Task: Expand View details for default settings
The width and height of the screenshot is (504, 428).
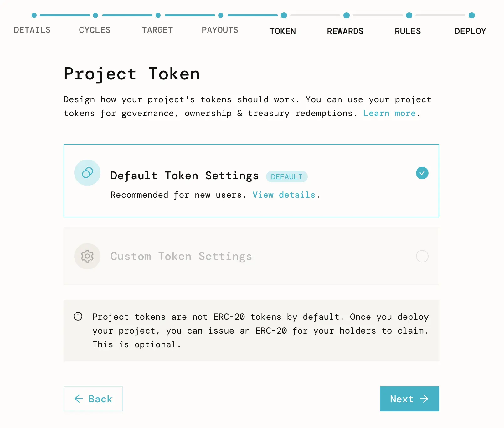Action: coord(284,195)
